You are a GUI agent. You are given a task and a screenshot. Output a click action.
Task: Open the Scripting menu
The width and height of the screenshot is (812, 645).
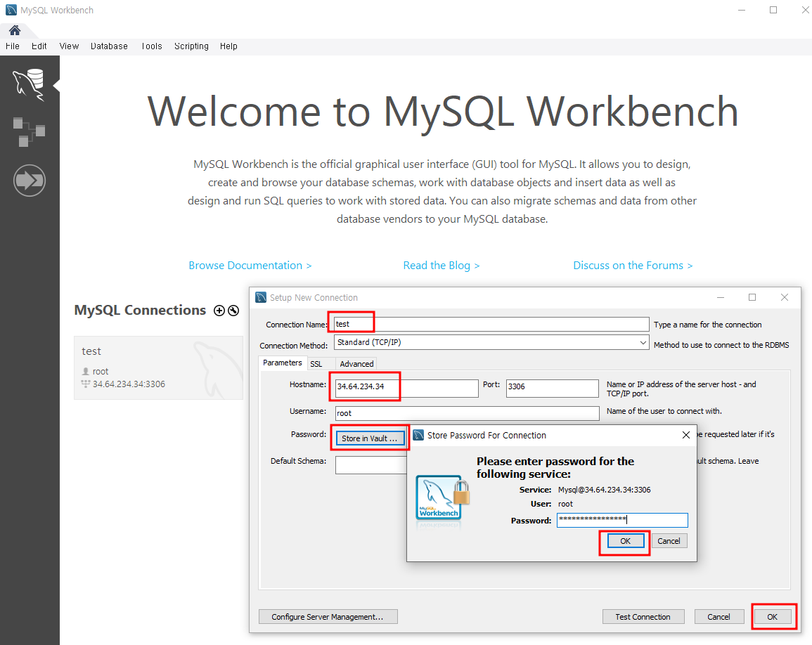coord(191,46)
